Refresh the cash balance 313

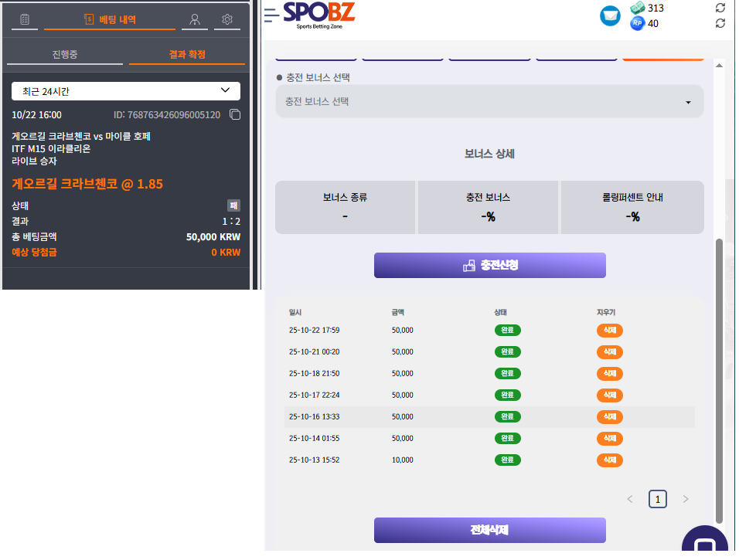[x=720, y=8]
